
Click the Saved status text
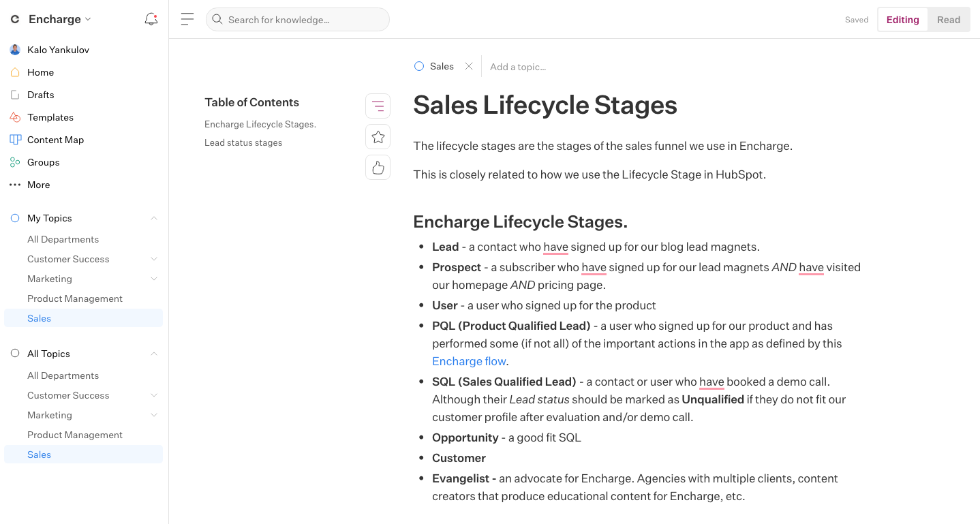856,20
